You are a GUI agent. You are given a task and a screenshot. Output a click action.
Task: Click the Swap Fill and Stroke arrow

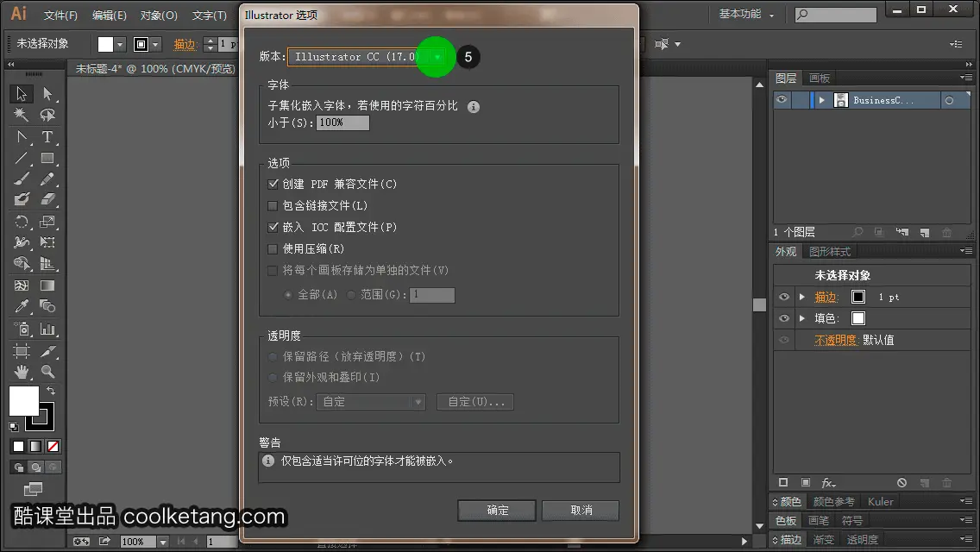(51, 391)
